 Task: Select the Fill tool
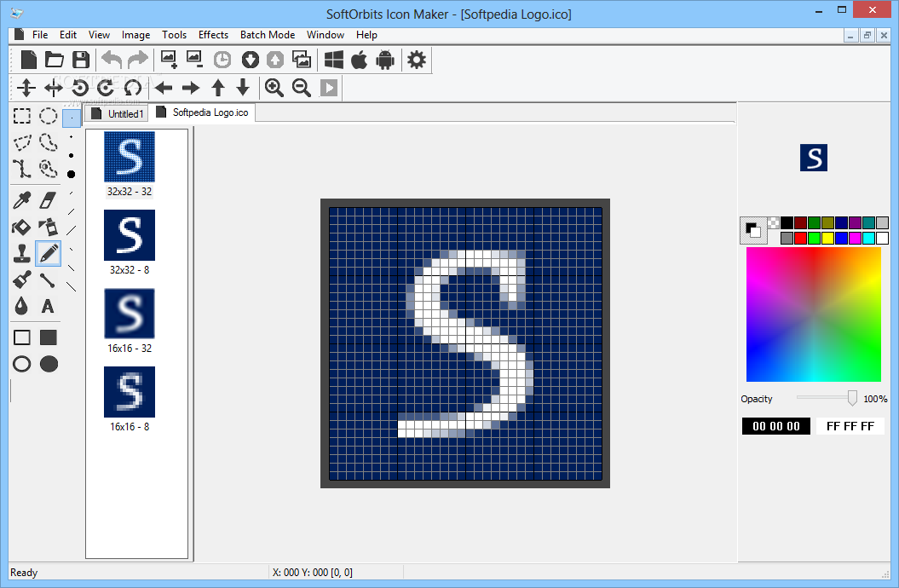(x=21, y=227)
